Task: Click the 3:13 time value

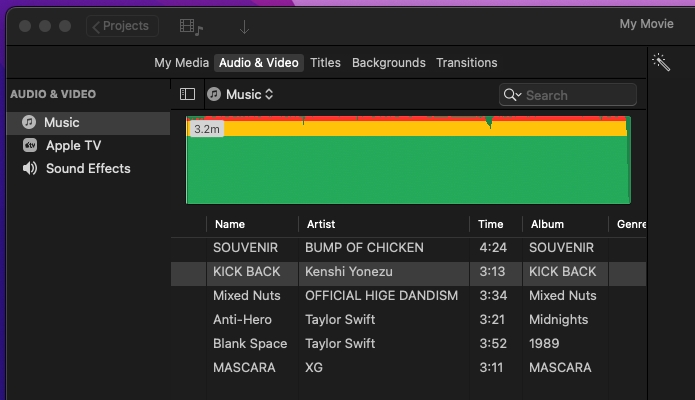Action: (492, 271)
